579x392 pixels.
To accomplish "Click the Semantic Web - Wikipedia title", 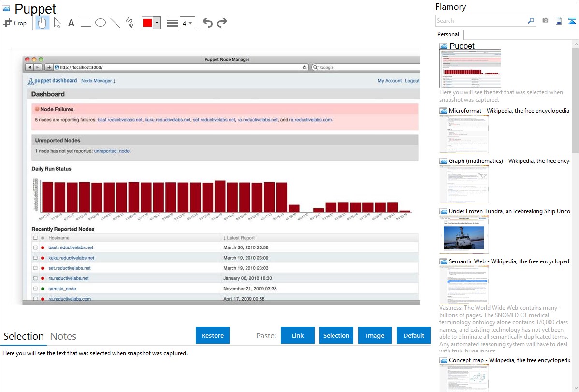I will 509,261.
